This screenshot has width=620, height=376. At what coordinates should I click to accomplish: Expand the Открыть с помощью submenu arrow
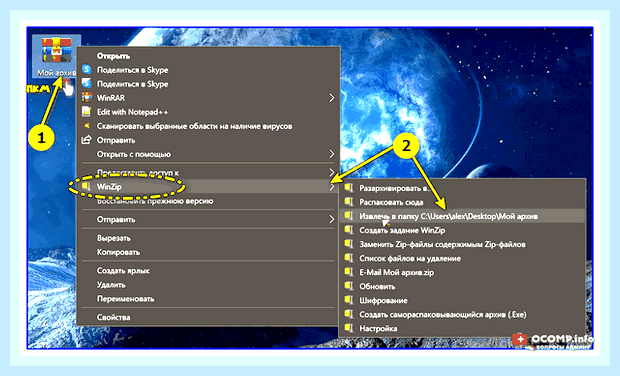click(x=332, y=154)
